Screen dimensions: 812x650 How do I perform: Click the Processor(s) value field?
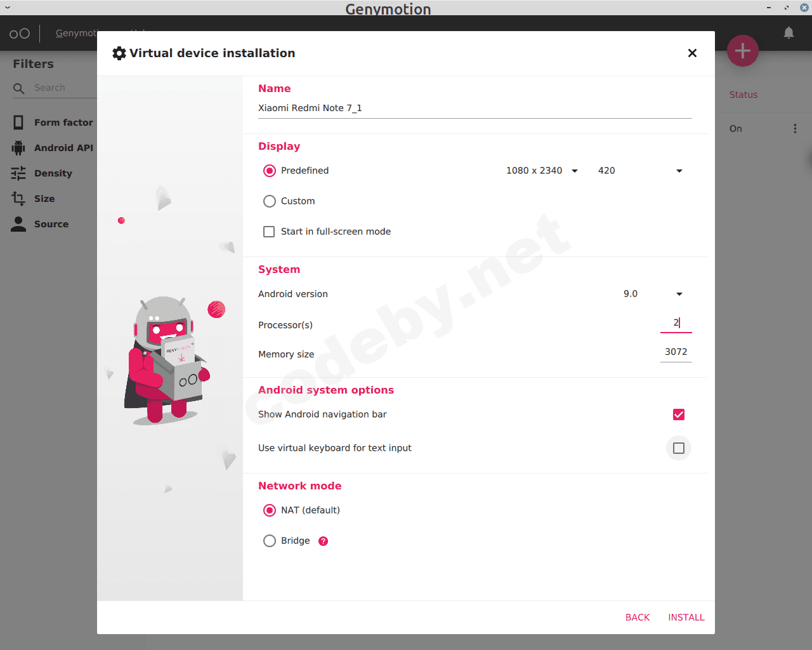[676, 323]
